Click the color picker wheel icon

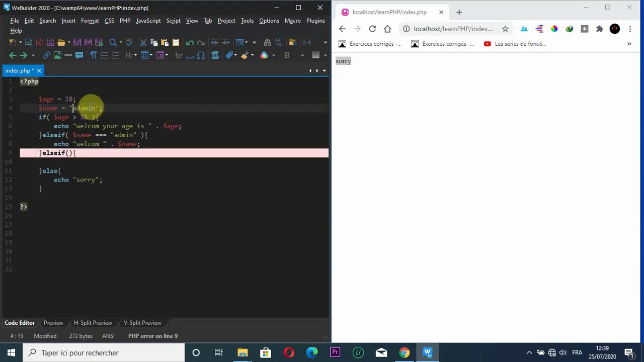[264, 55]
